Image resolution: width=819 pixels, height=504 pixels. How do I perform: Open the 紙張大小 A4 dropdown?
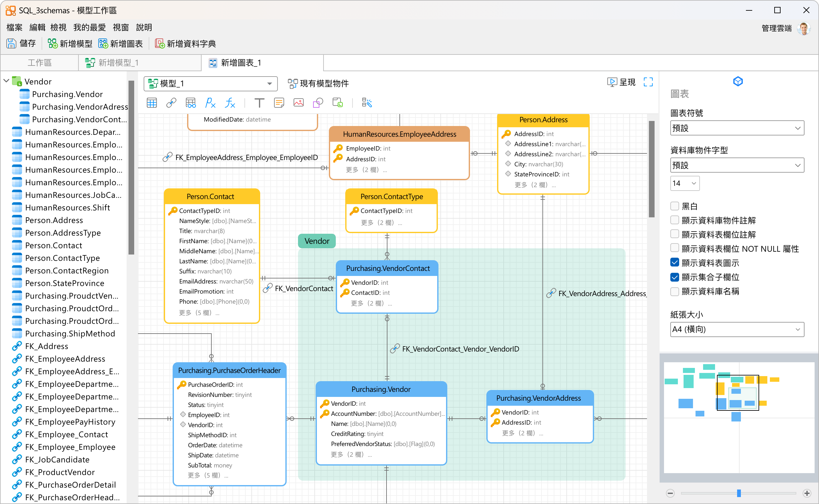[x=737, y=329]
